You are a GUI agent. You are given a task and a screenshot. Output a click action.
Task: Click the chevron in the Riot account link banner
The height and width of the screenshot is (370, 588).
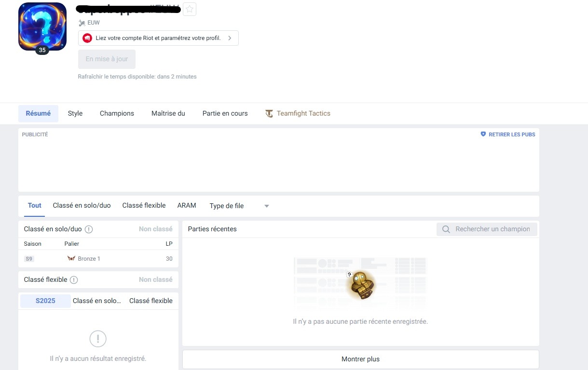click(x=230, y=38)
